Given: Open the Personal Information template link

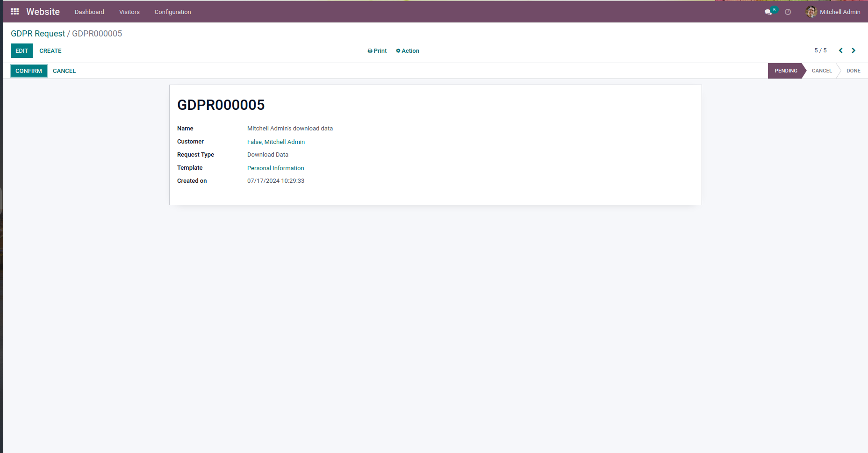Looking at the screenshot, I should coord(275,168).
